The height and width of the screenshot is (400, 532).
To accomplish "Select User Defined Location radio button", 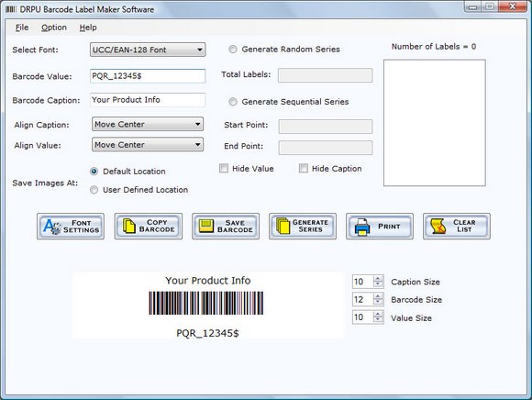I will coord(94,190).
